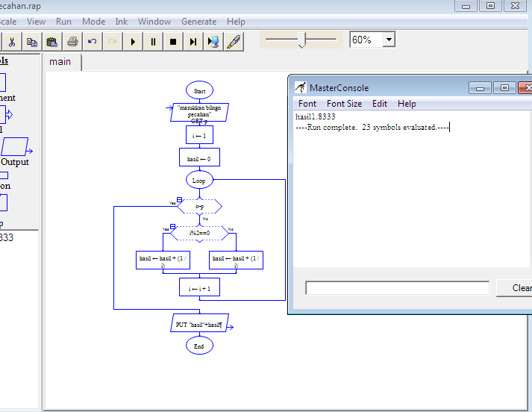532x412 pixels.
Task: Select the loop condition diamond i>p
Action: pyautogui.click(x=199, y=206)
